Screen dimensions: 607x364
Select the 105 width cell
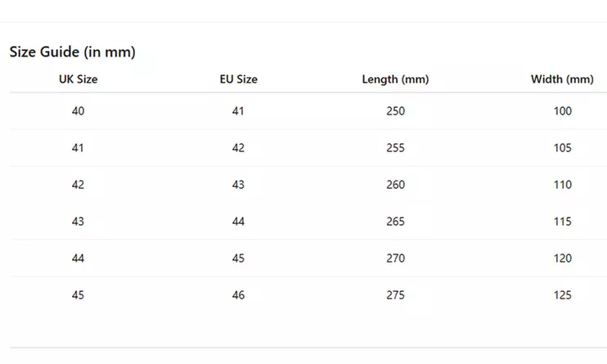[x=562, y=148]
